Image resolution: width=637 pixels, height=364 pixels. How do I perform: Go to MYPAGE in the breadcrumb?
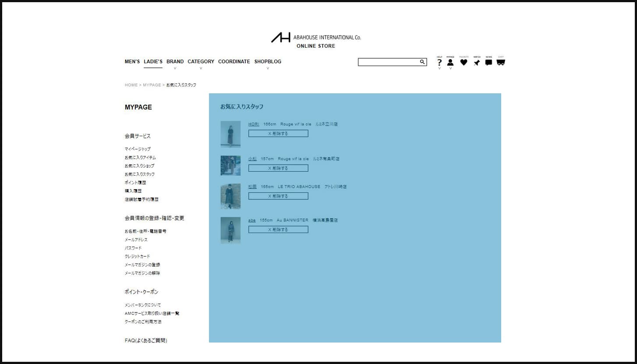(x=152, y=85)
